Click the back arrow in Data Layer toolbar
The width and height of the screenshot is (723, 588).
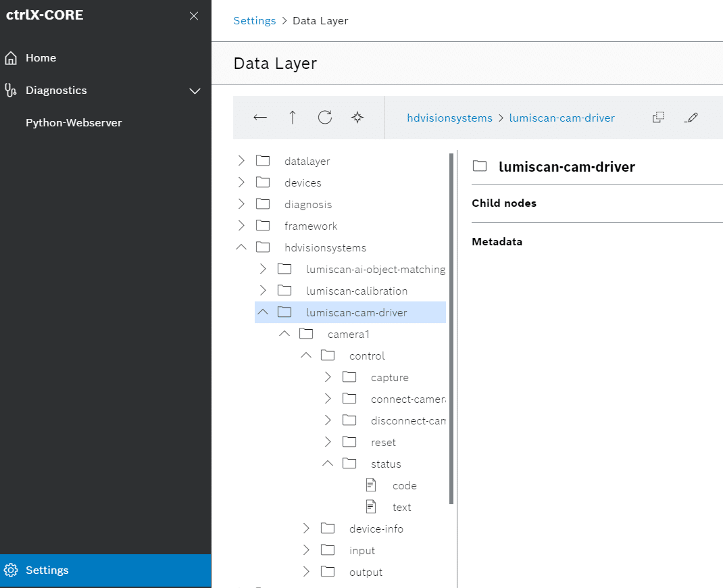(x=260, y=118)
